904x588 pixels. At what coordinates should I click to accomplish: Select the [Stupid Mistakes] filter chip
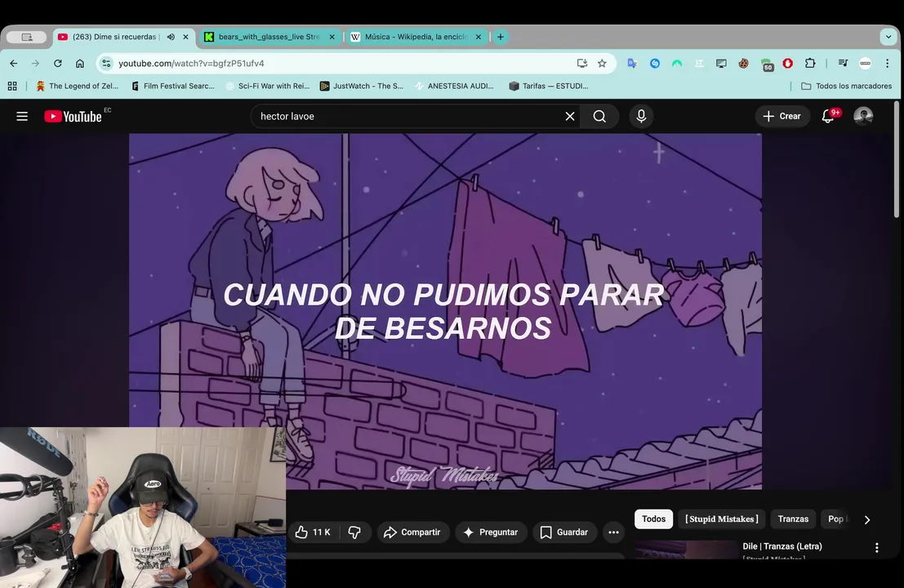tap(721, 519)
